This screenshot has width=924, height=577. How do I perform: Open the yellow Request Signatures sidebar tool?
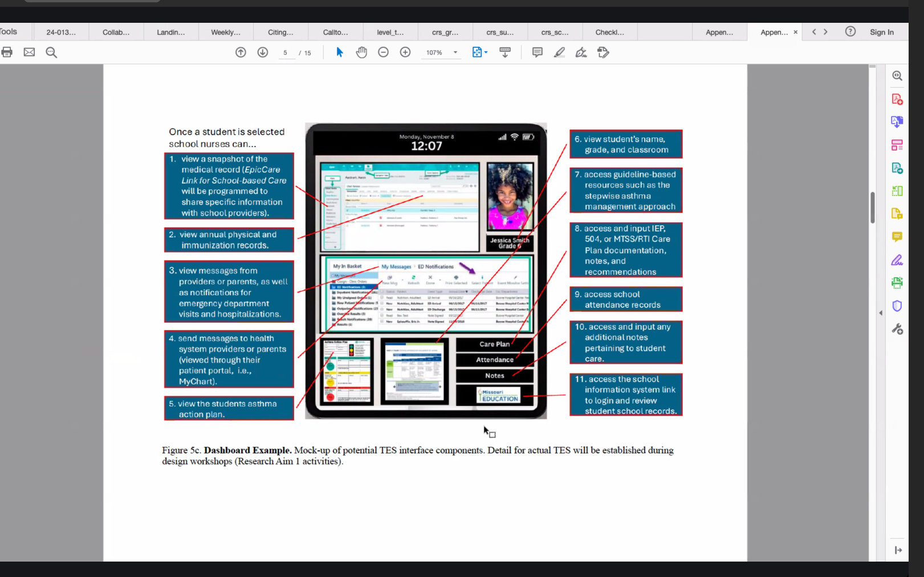pos(897,214)
